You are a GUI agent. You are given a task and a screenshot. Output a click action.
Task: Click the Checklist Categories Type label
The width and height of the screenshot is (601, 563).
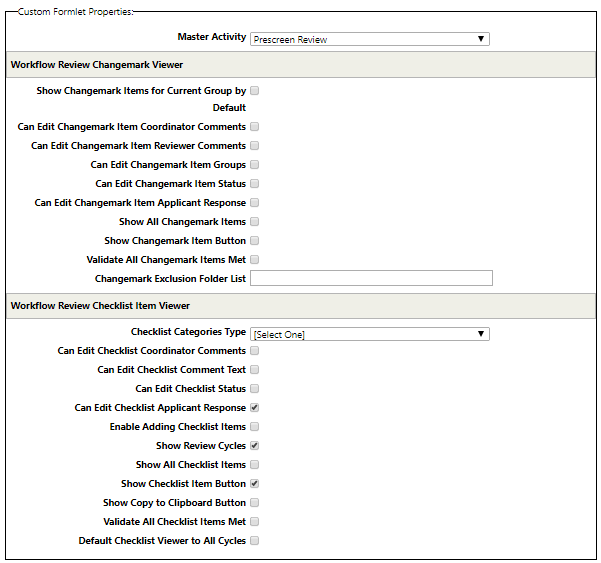pos(188,332)
